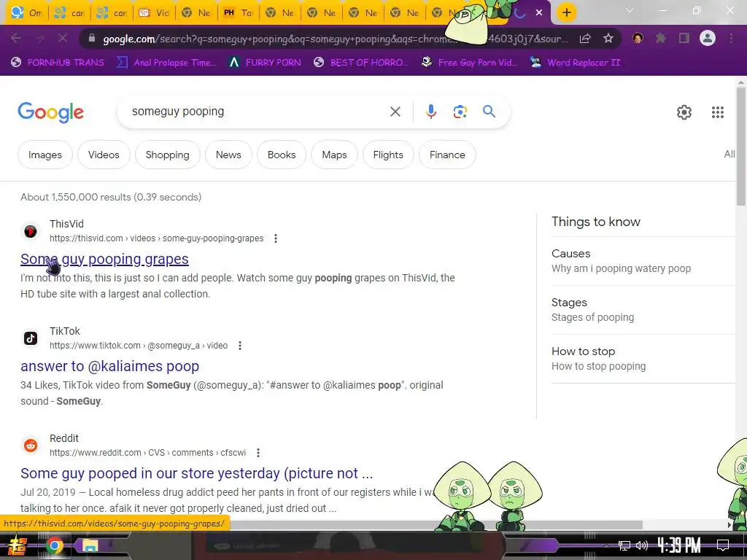Click the Chrome address bar URL

[336, 39]
